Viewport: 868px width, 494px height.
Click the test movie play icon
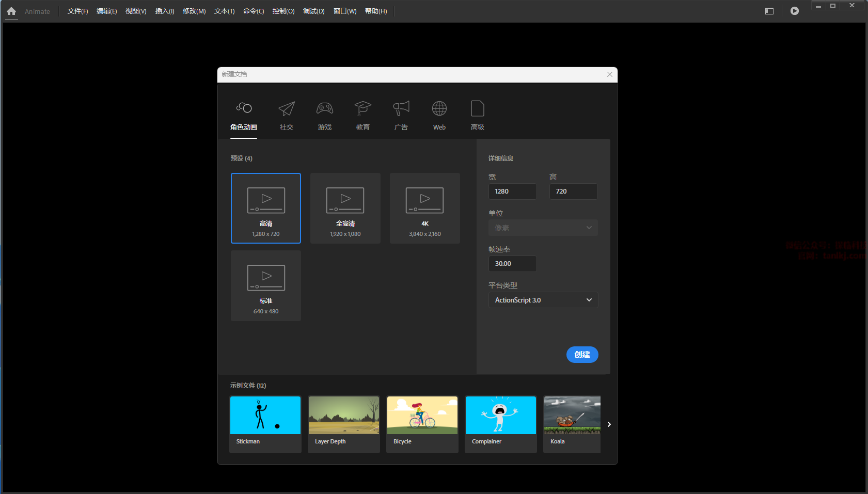coord(794,11)
